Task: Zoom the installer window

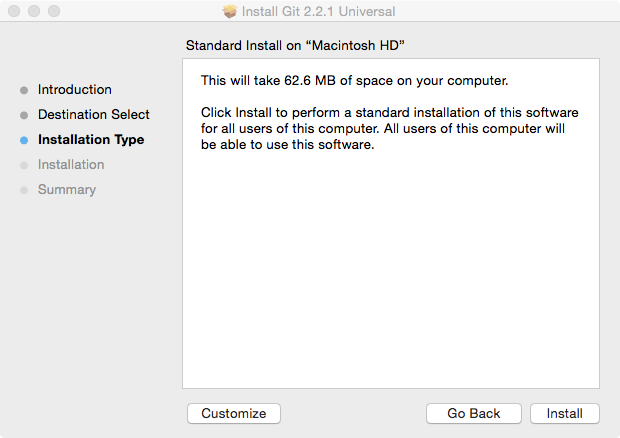Action: (53, 12)
